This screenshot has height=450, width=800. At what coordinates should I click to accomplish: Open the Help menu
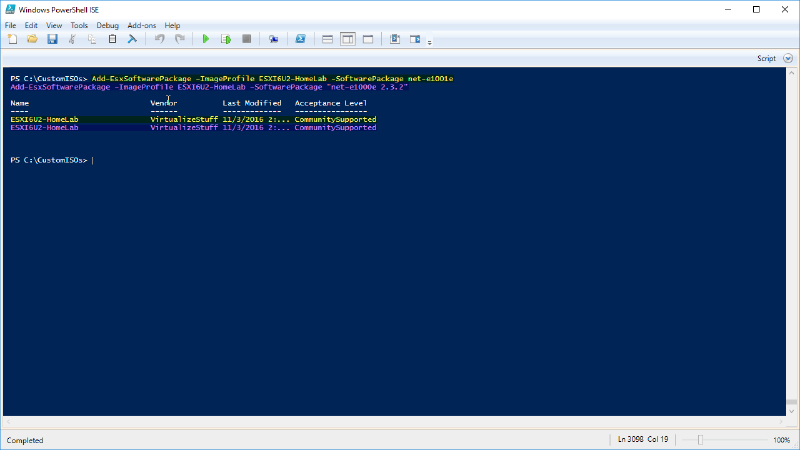point(172,25)
